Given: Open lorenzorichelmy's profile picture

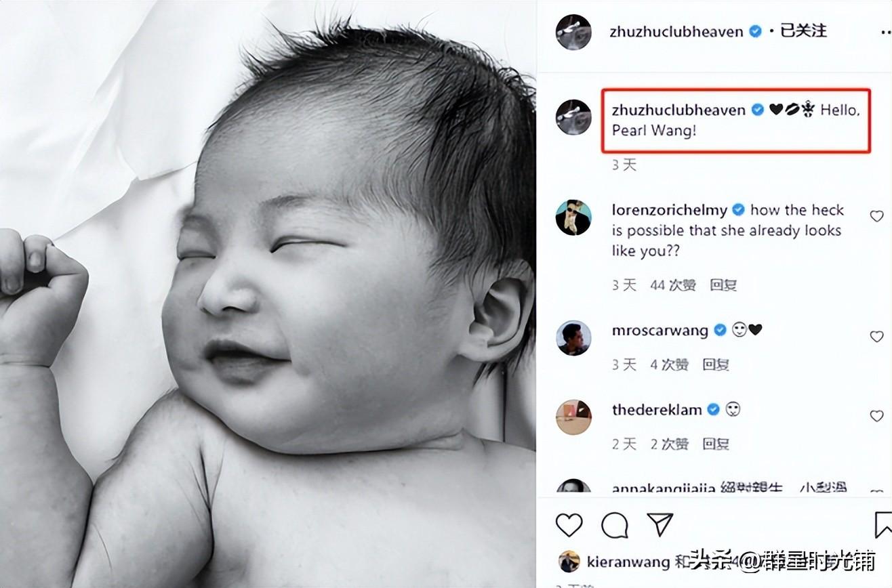Looking at the screenshot, I should [x=573, y=217].
